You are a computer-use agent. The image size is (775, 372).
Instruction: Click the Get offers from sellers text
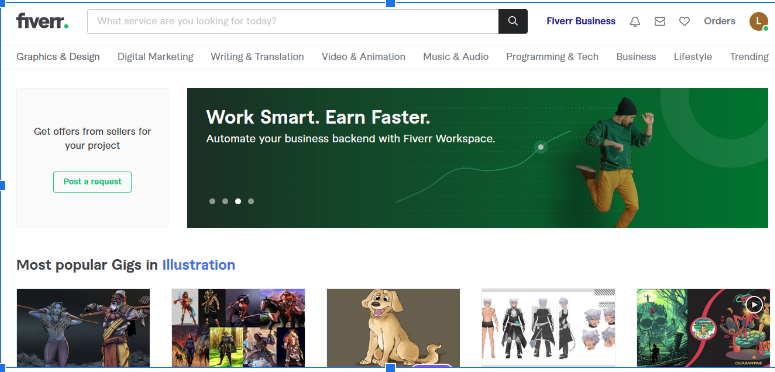click(92, 138)
